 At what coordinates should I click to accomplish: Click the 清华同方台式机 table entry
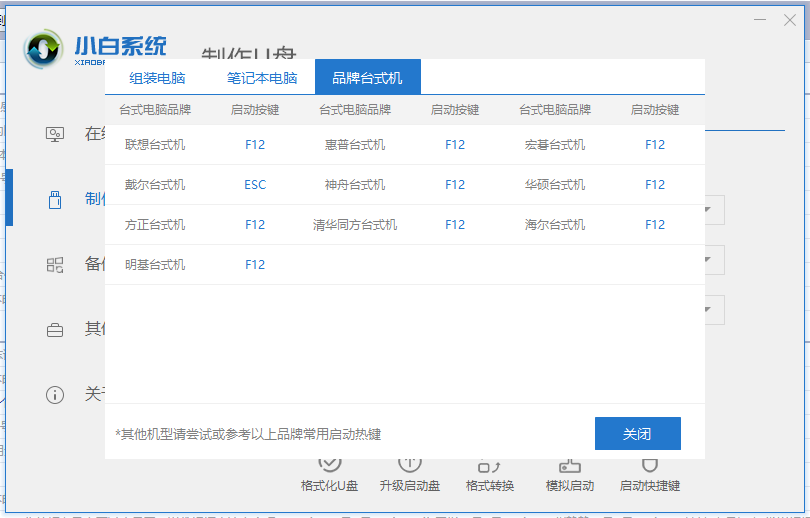point(355,225)
